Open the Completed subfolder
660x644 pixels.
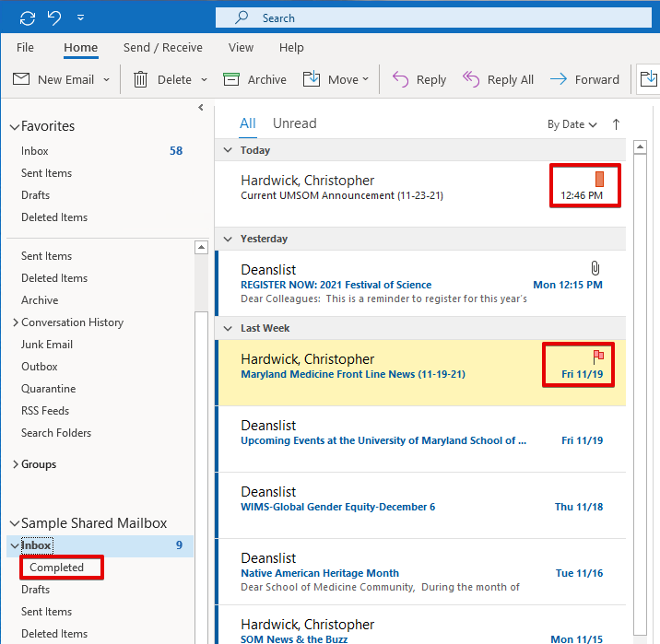56,568
